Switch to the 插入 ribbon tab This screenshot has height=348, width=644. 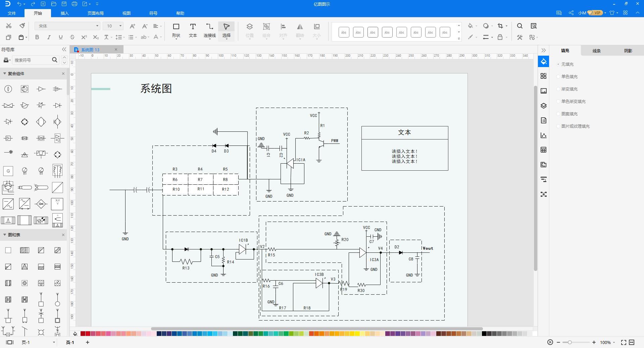pyautogui.click(x=64, y=13)
